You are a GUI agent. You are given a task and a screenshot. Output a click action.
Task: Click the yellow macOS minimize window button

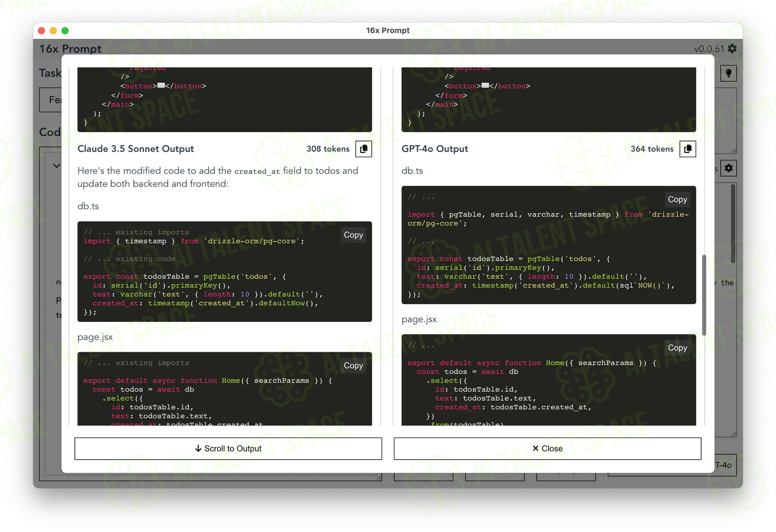[53, 31]
